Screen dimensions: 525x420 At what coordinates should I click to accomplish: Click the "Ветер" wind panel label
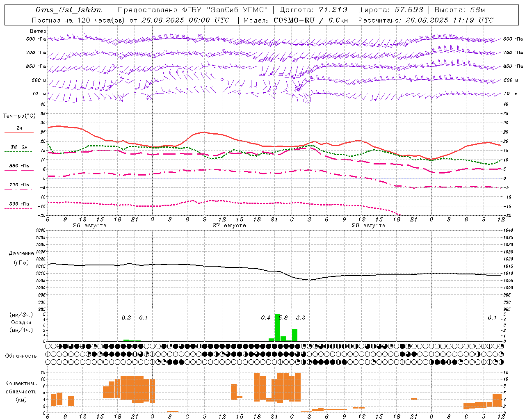pos(38,31)
